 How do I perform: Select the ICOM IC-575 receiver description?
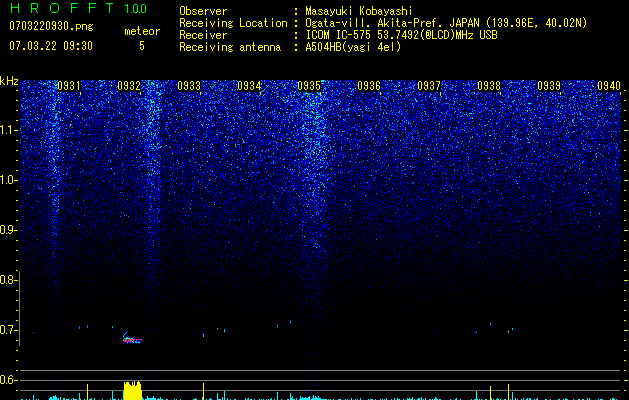402,35
